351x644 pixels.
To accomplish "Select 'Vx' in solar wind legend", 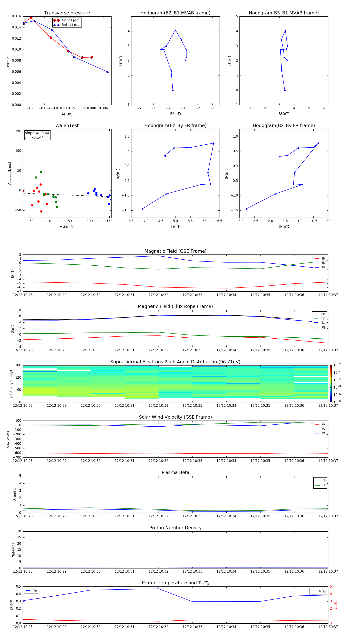I will coord(320,424).
